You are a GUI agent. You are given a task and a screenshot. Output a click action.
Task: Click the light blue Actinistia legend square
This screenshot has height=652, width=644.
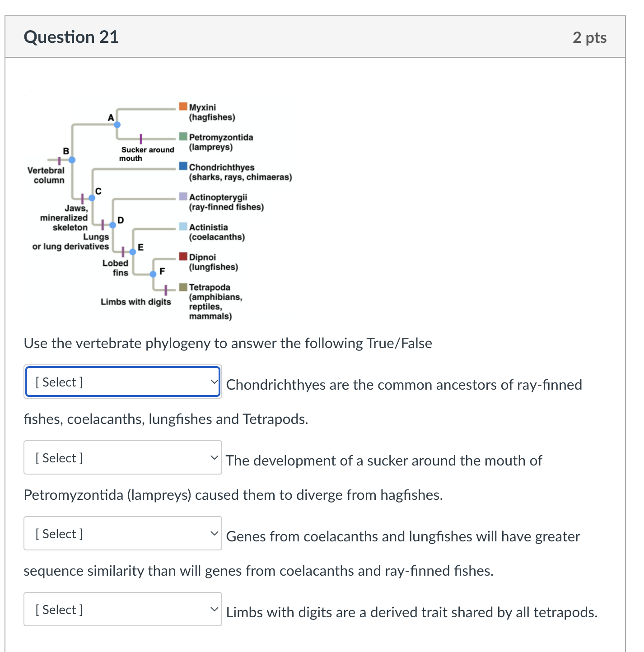182,226
